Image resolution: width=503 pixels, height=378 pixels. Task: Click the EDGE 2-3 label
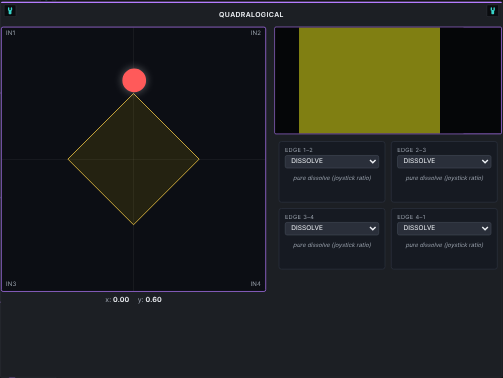pos(411,150)
